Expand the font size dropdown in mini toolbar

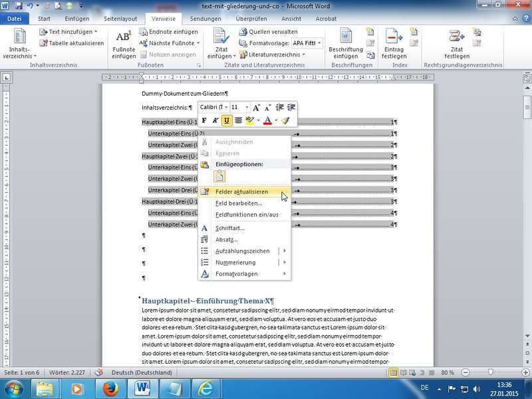(x=247, y=107)
